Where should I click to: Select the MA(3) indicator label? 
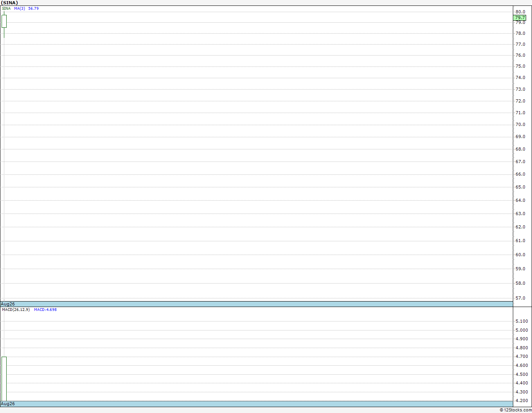coord(20,8)
